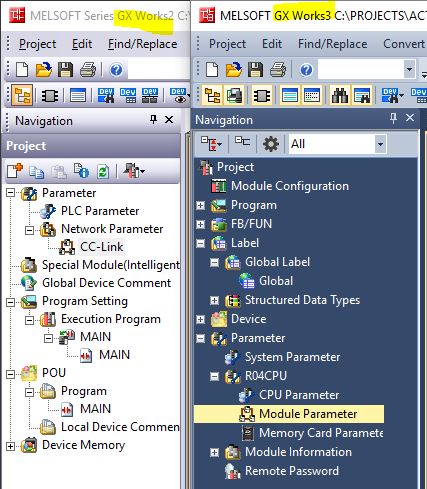Collapse Label node in GX Works3

point(200,243)
